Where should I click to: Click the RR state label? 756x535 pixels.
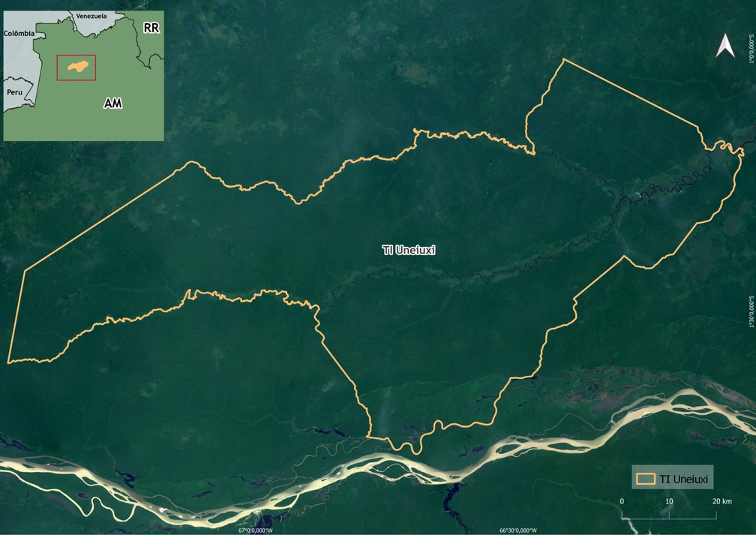(x=151, y=28)
